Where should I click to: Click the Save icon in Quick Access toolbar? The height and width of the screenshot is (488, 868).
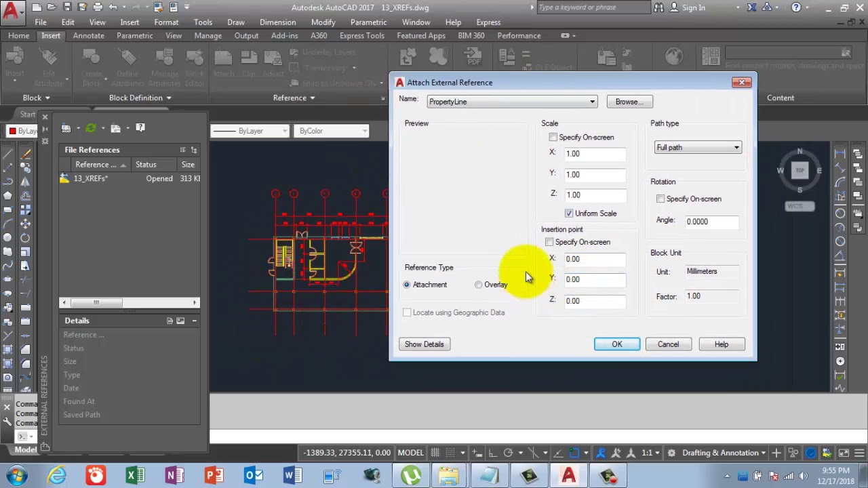pyautogui.click(x=67, y=7)
